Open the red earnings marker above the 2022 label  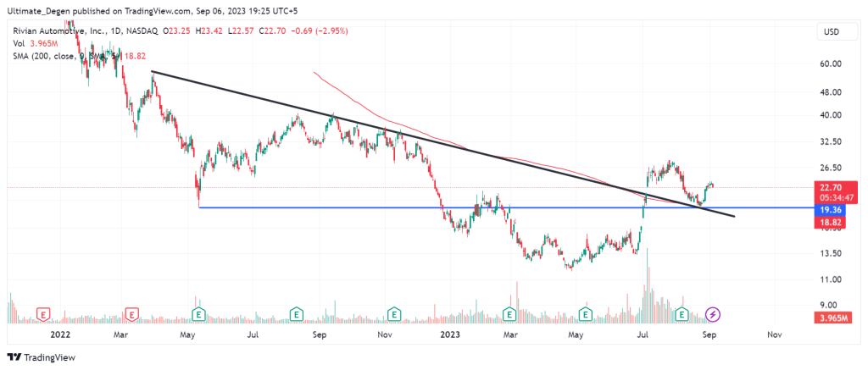(42, 315)
